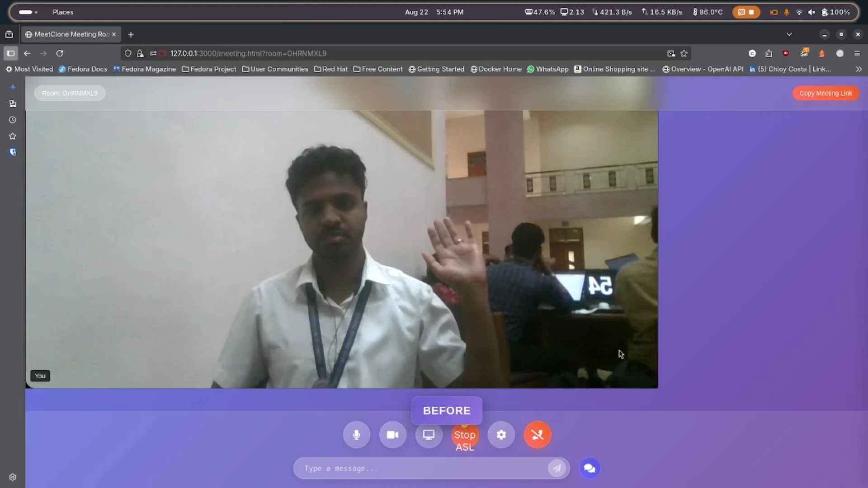Image resolution: width=868 pixels, height=488 pixels.
Task: End the call with the red hang-up icon
Action: coord(537,435)
